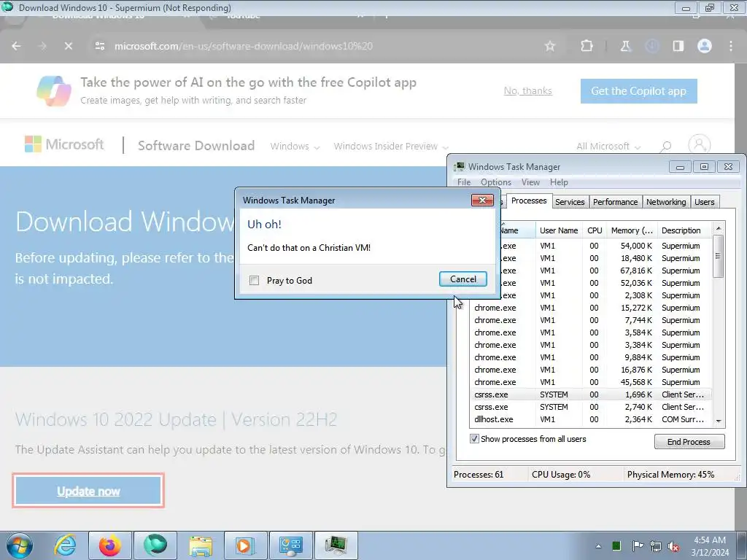Open the Task Manager Options menu

(496, 182)
